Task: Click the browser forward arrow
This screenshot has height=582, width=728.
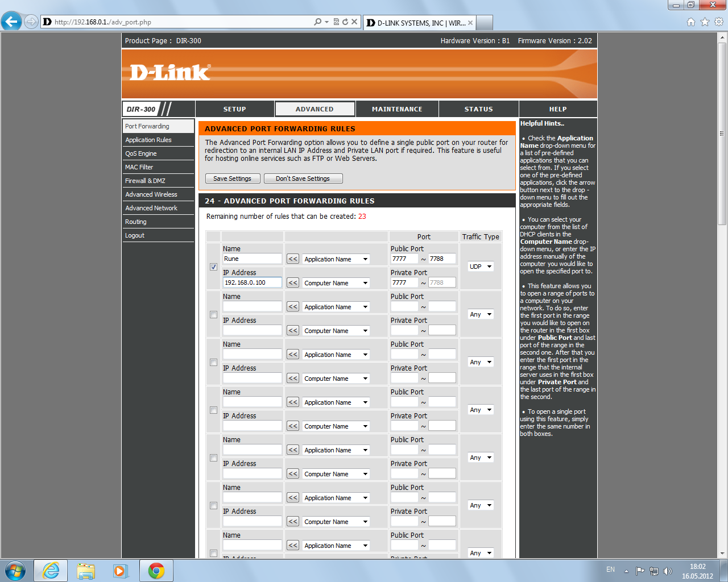Action: click(x=31, y=22)
